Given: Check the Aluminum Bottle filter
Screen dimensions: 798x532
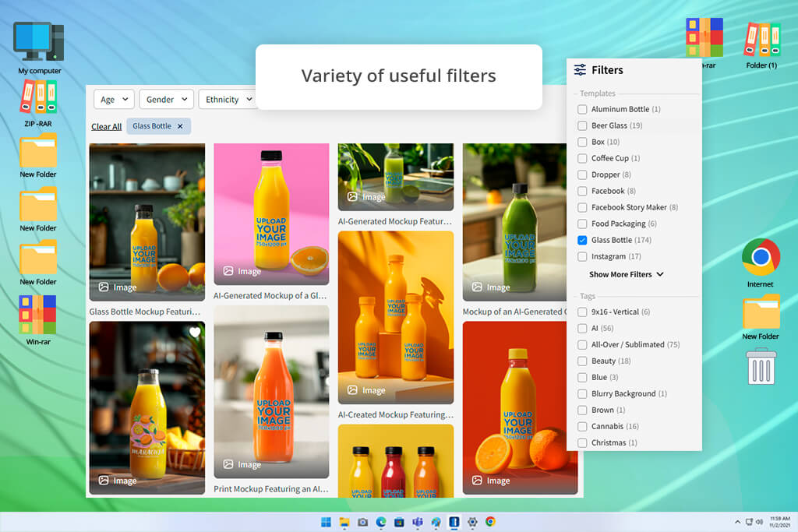Looking at the screenshot, I should coord(582,109).
